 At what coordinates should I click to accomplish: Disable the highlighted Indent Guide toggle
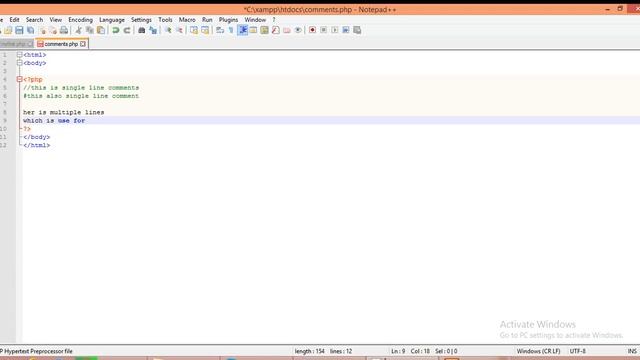click(x=242, y=30)
